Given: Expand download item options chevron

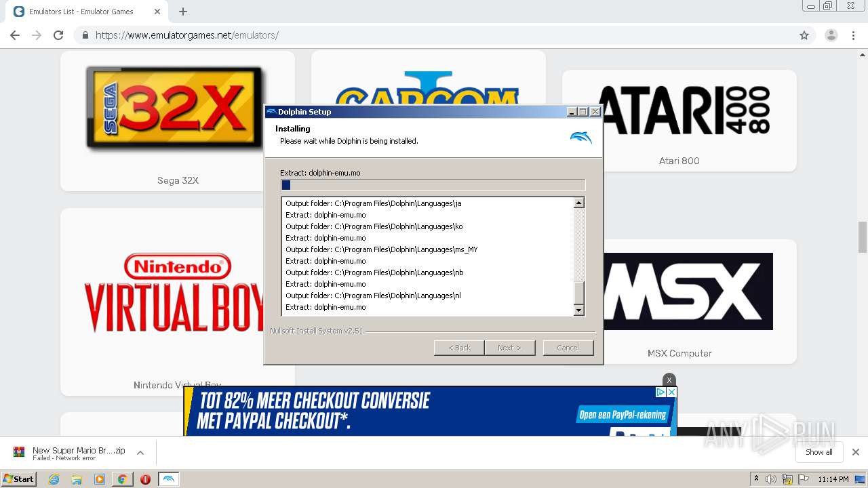Looking at the screenshot, I should click(140, 453).
